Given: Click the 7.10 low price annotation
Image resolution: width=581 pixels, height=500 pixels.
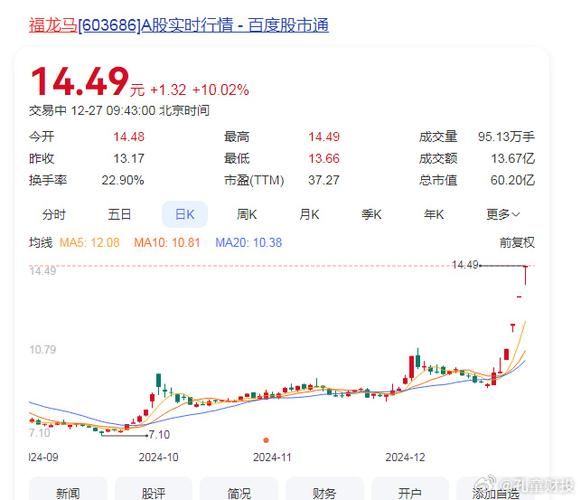Looking at the screenshot, I should (159, 434).
